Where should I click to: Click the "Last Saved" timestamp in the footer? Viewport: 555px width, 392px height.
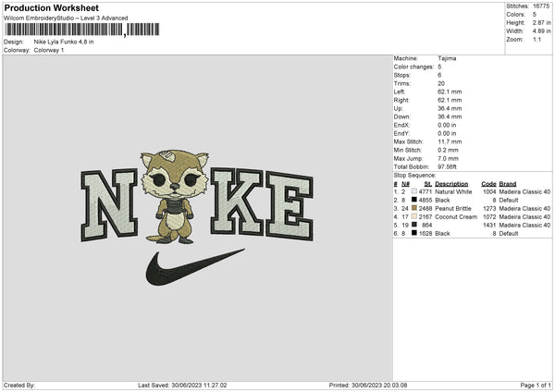point(182,386)
